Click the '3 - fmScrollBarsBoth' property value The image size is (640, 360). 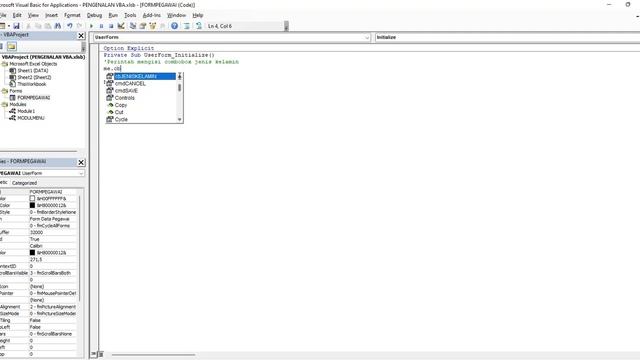(x=53, y=273)
